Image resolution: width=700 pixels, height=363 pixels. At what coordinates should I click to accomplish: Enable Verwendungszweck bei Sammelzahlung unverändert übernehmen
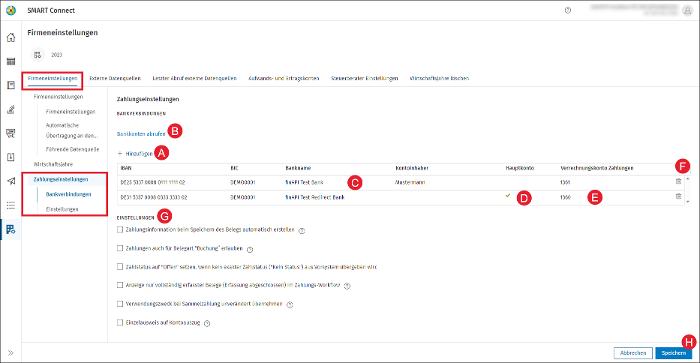point(120,304)
